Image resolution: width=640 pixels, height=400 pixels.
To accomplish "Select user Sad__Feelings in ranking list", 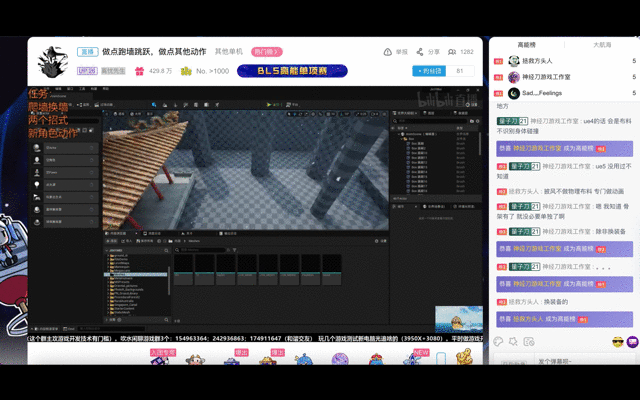I will click(542, 93).
